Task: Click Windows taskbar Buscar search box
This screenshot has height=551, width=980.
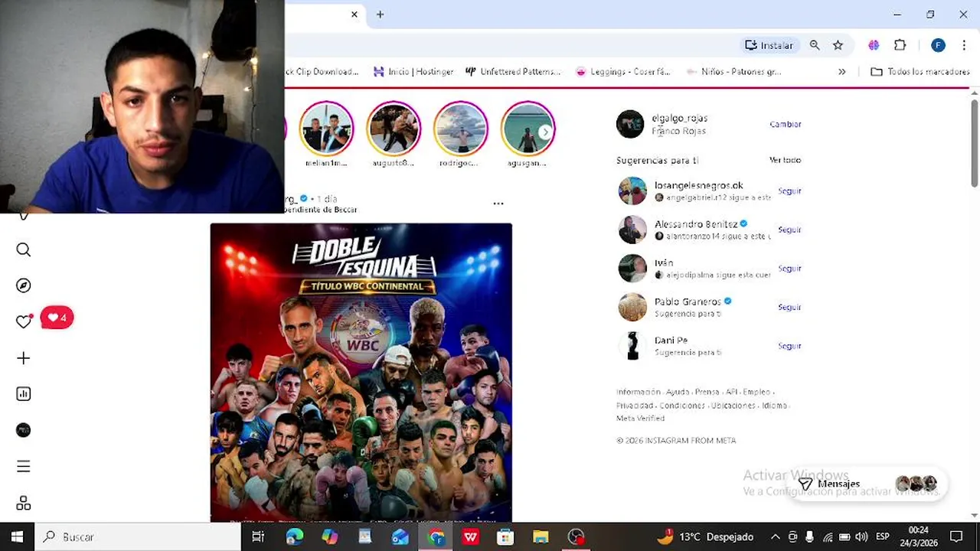Action: point(137,536)
